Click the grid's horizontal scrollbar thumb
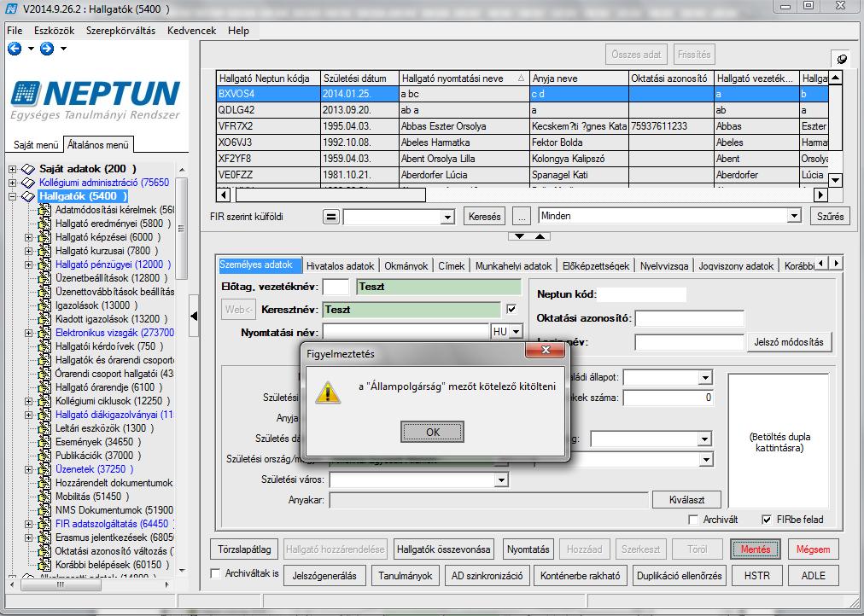 (330, 195)
